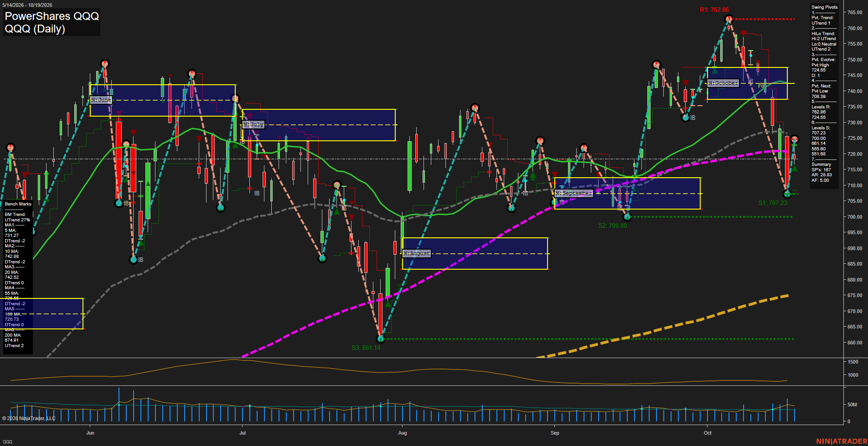Image resolution: width=868 pixels, height=446 pixels.
Task: Click the 742.88 value under 10 MA
Action: 12,256
